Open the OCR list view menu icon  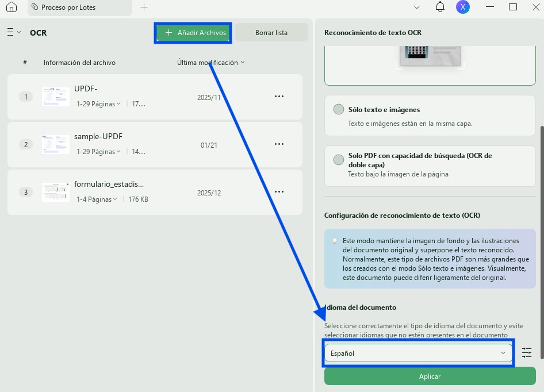(14, 32)
